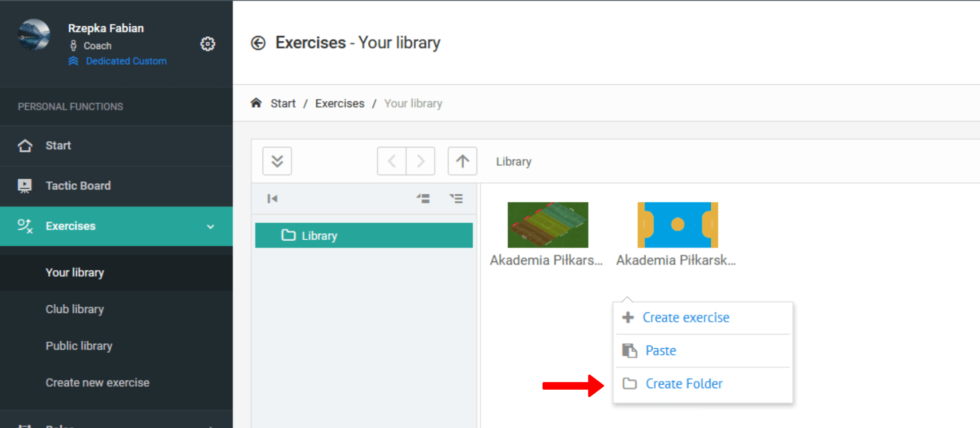Click the home icon in the breadcrumb
The height and width of the screenshot is (428, 980).
pos(256,103)
